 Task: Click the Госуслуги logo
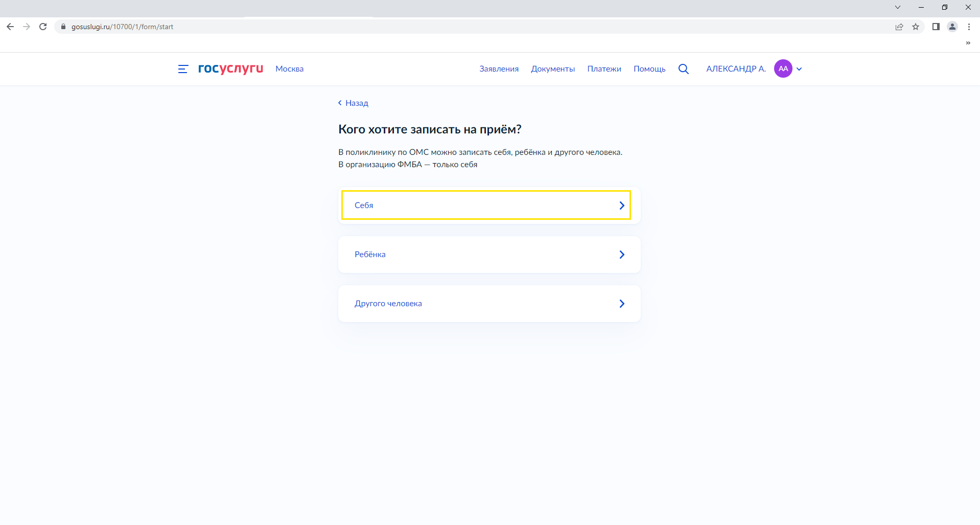pyautogui.click(x=230, y=69)
